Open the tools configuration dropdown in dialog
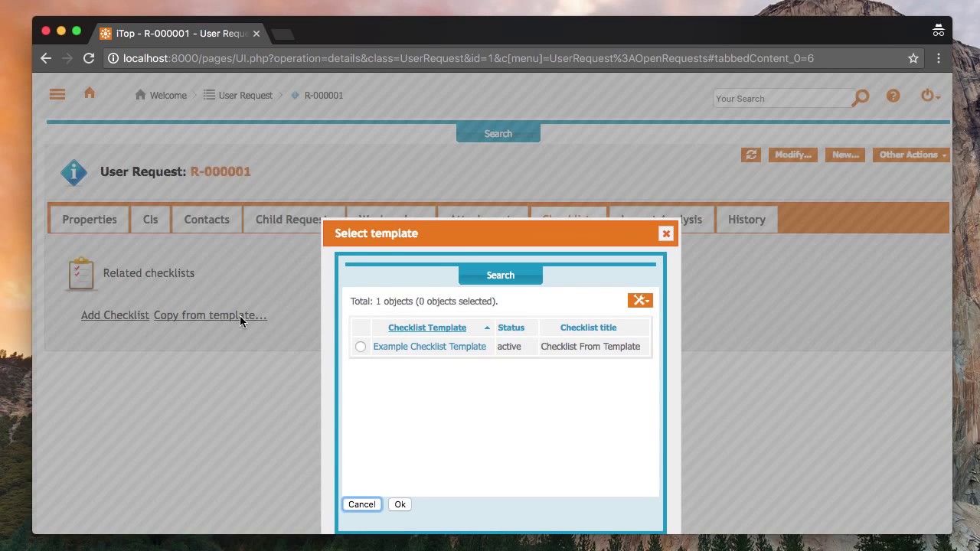Image resolution: width=980 pixels, height=551 pixels. pos(640,300)
